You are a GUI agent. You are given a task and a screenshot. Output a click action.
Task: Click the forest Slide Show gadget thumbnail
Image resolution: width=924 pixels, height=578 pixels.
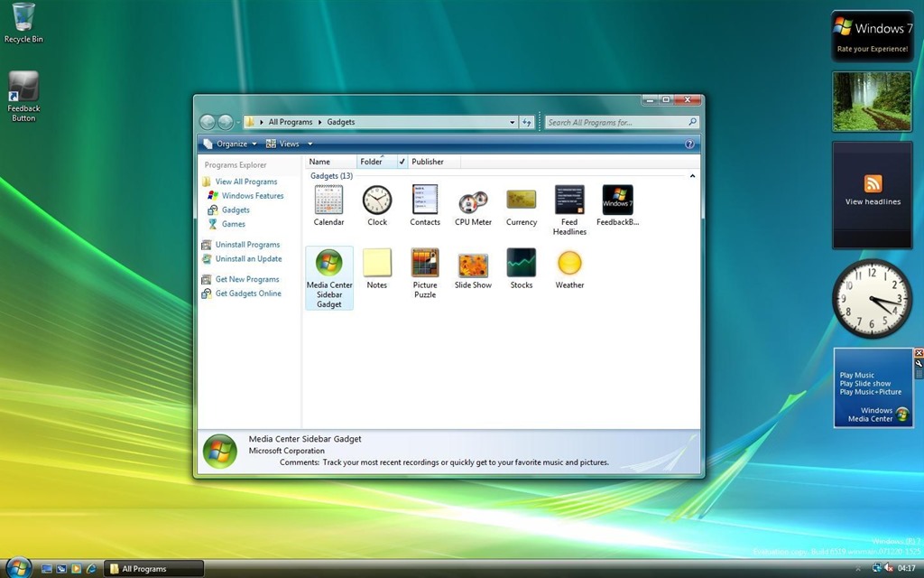873,101
